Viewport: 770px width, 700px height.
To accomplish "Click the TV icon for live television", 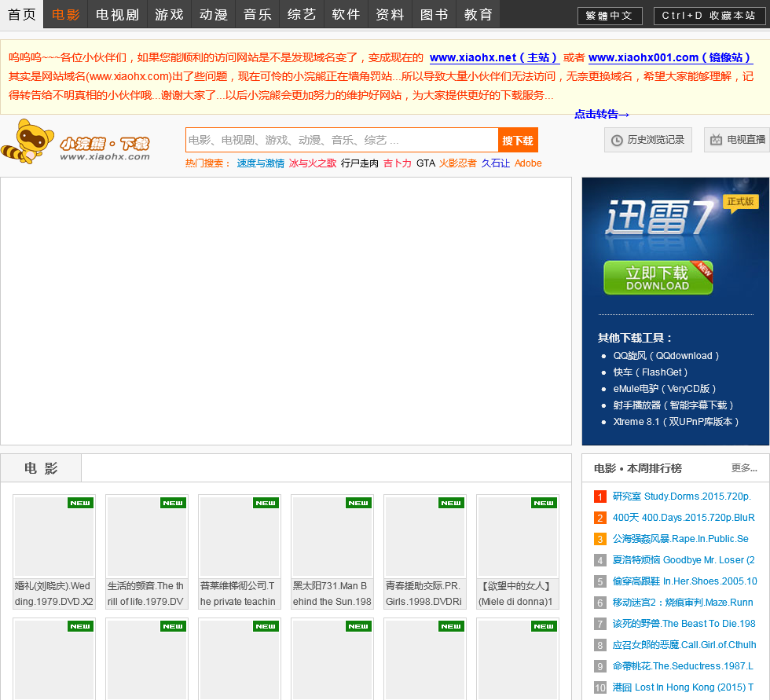I will (716, 140).
